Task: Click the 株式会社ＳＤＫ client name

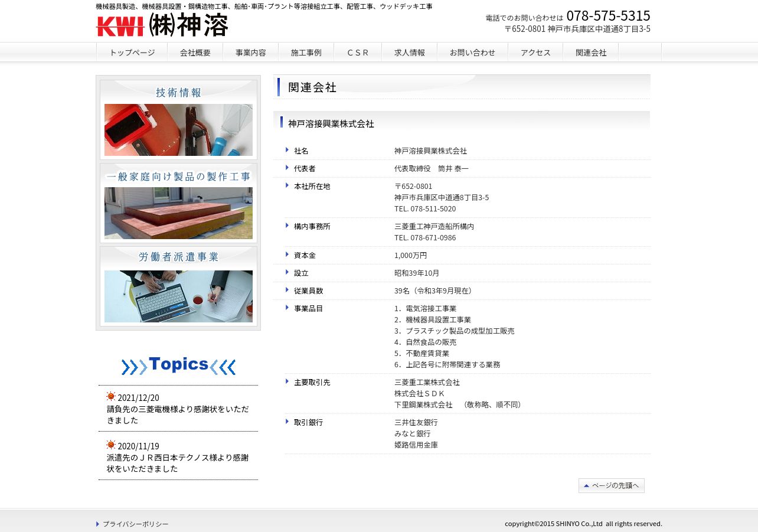Action: coord(420,393)
